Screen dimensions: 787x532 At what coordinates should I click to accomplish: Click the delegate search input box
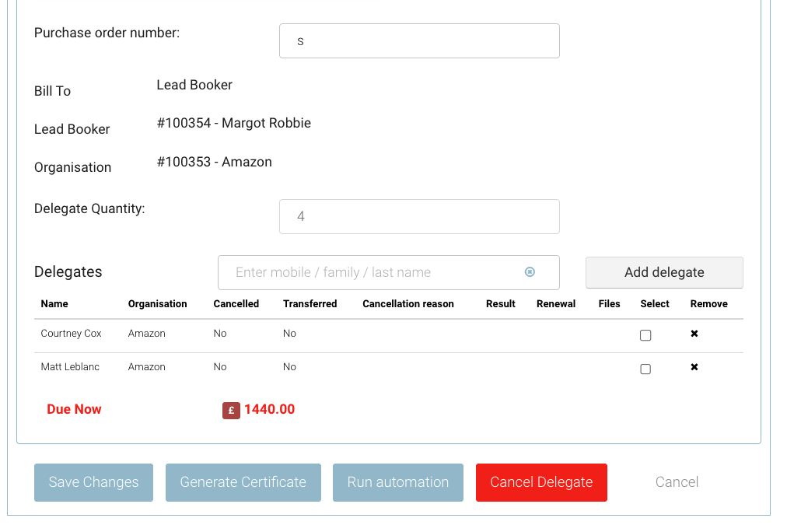373,272
